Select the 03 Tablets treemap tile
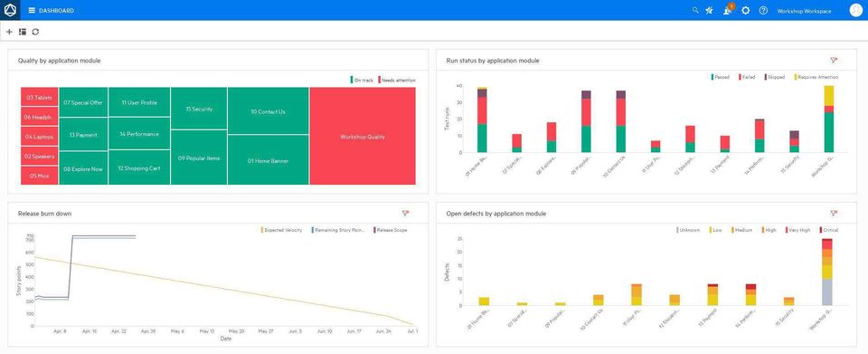 pos(39,97)
